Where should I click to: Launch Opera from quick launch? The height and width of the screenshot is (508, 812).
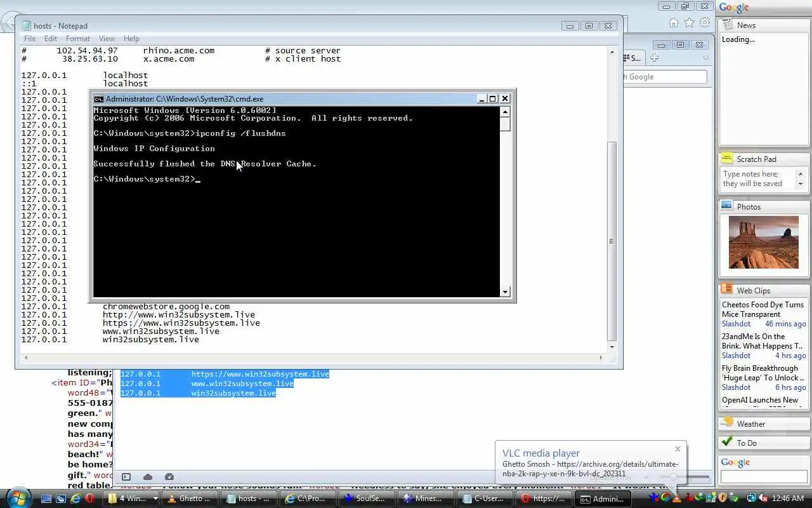89,499
